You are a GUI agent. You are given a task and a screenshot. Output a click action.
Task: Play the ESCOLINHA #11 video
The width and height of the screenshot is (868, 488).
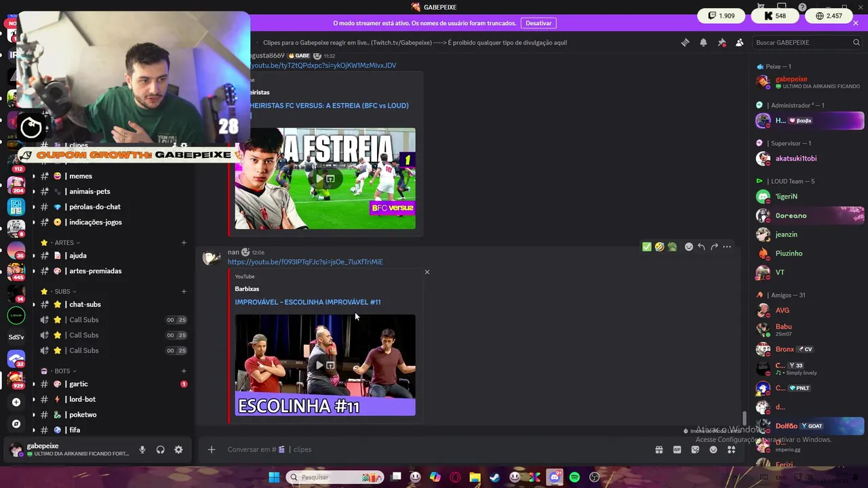pyautogui.click(x=319, y=365)
